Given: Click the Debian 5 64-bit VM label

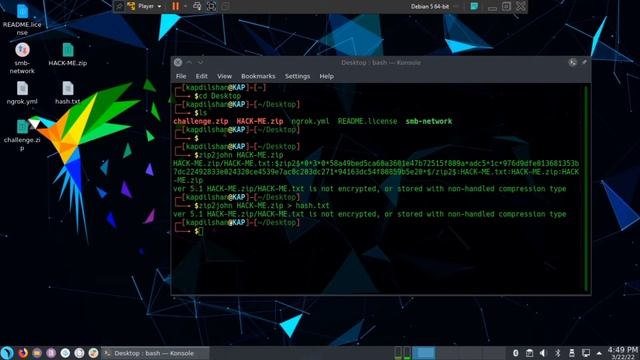Looking at the screenshot, I should click(430, 7).
